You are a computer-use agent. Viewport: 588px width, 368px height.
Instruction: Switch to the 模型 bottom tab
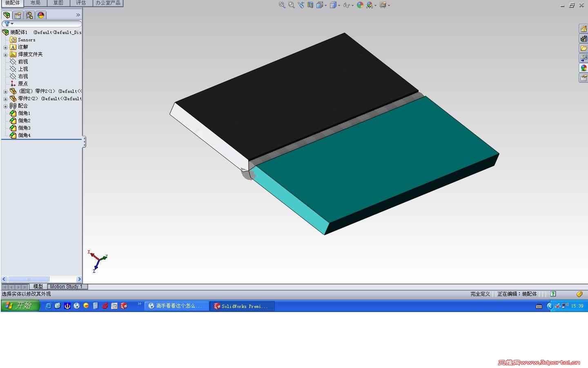click(x=38, y=287)
